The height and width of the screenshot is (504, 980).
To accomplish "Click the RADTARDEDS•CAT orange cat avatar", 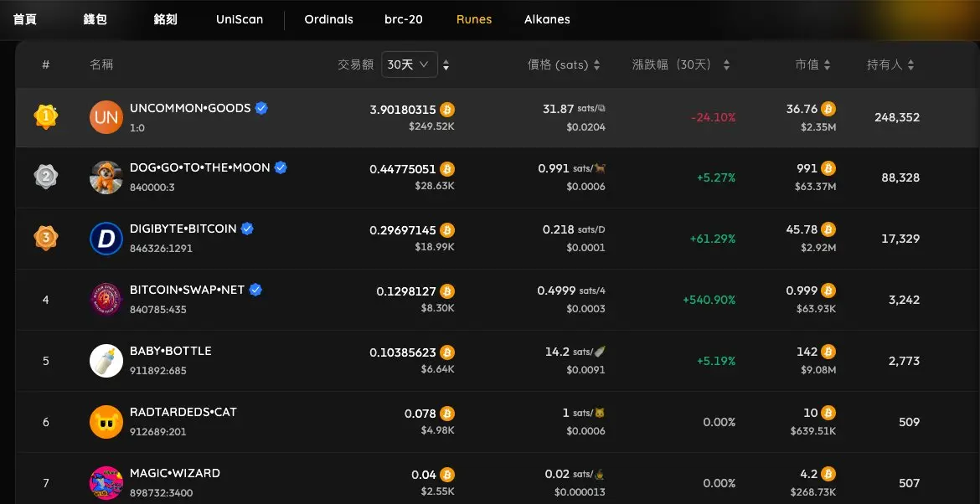I will click(106, 422).
